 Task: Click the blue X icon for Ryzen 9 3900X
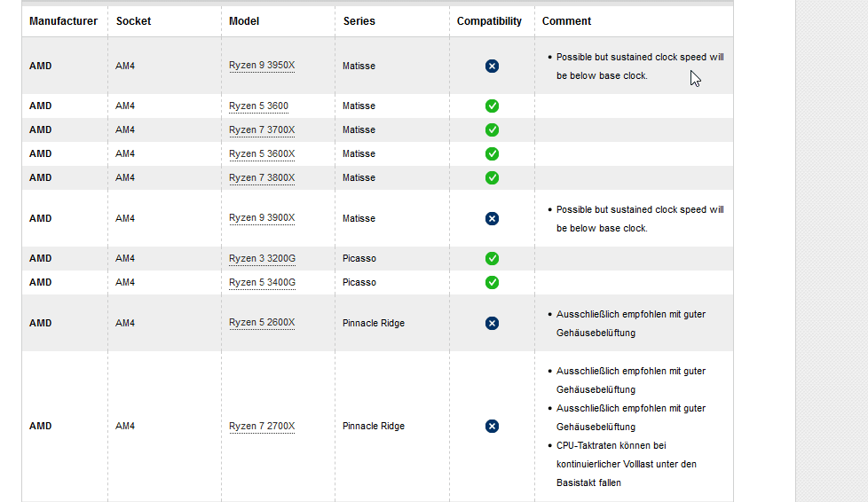tap(492, 218)
